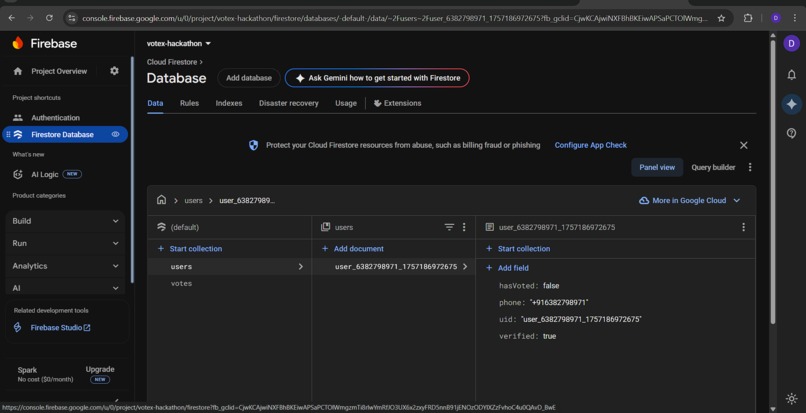Open the Gemini sparkle assistant icon
This screenshot has height=413, width=806.
[792, 104]
